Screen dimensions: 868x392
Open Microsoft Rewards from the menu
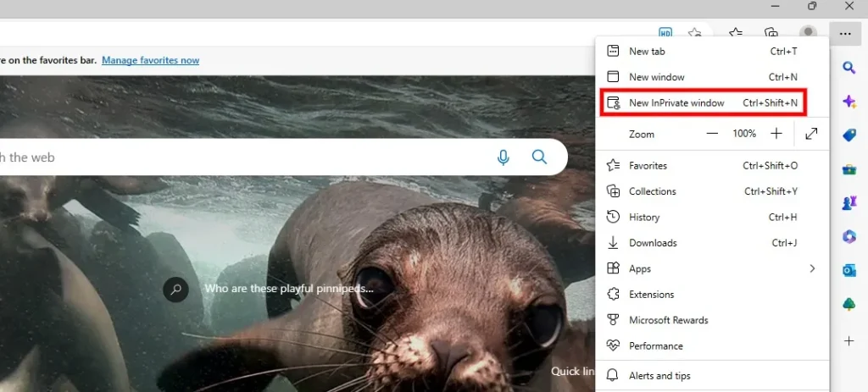pyautogui.click(x=712, y=320)
